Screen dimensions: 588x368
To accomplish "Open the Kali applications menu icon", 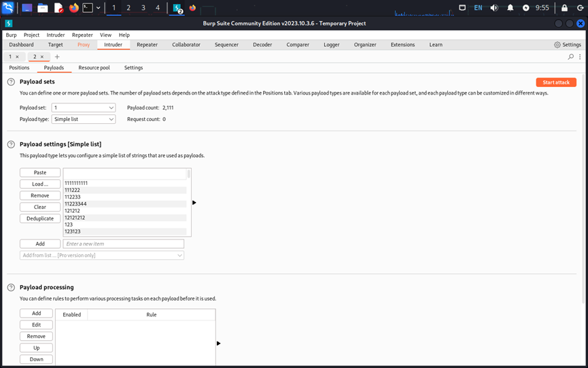I will [8, 7].
